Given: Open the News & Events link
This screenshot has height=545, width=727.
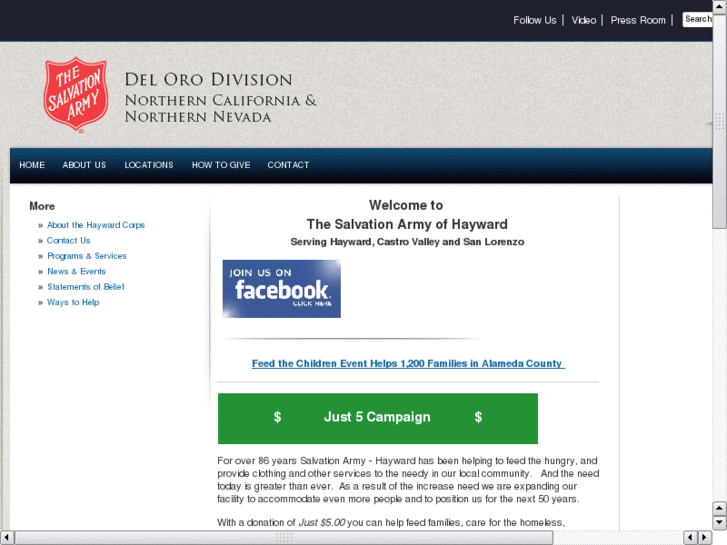Looking at the screenshot, I should [77, 271].
